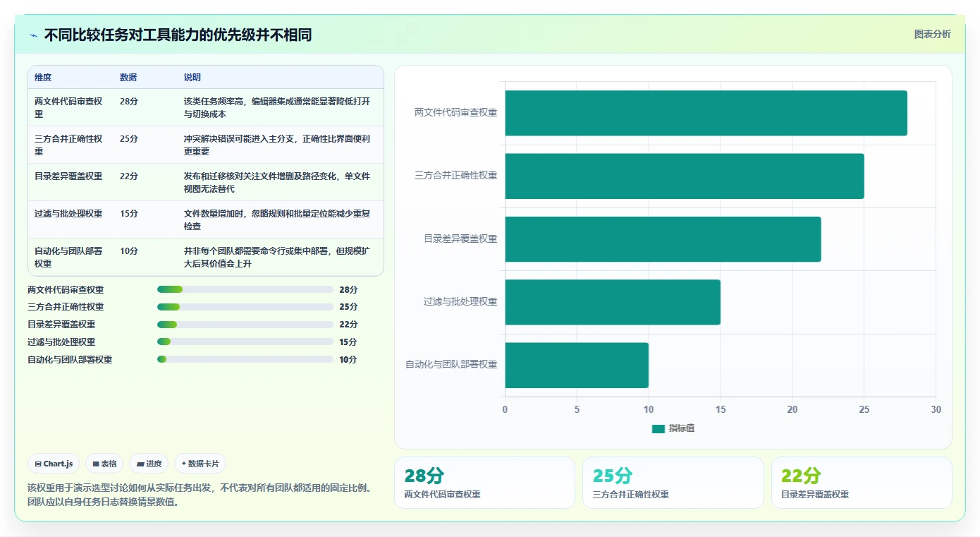The image size is (980, 537).
Task: Click the 28分 value in the table
Action: pos(129,102)
